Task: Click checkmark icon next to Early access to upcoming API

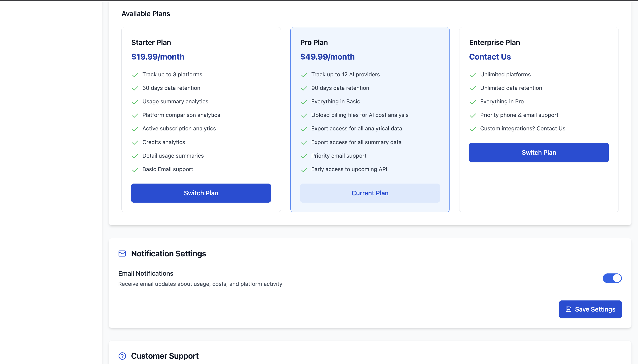Action: click(x=304, y=170)
